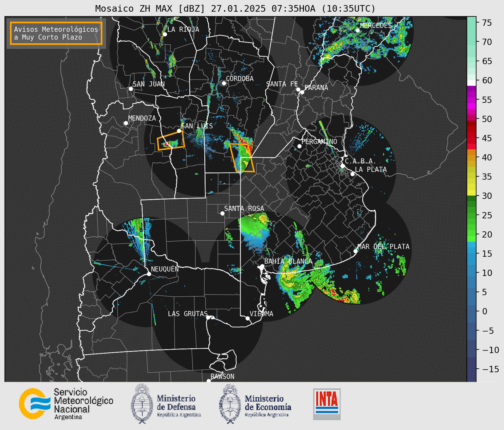Click the SAN LUIS city marker dot
504x430 pixels.
179,131
